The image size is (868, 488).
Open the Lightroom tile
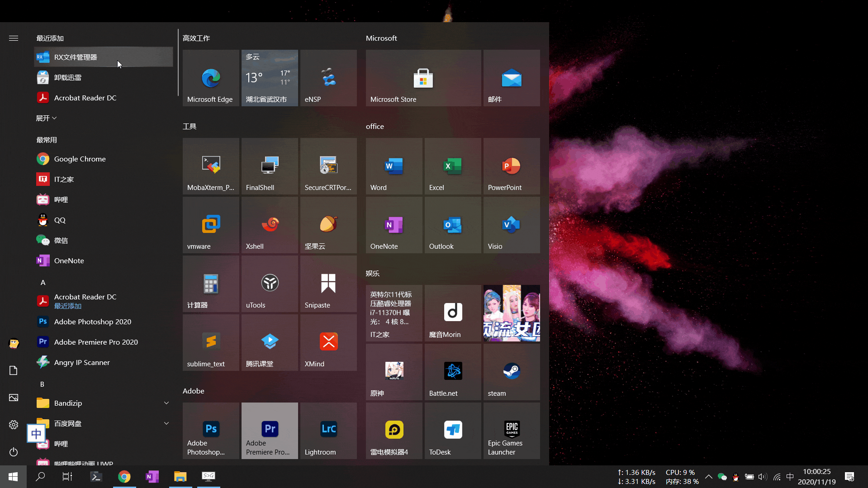[x=328, y=431]
